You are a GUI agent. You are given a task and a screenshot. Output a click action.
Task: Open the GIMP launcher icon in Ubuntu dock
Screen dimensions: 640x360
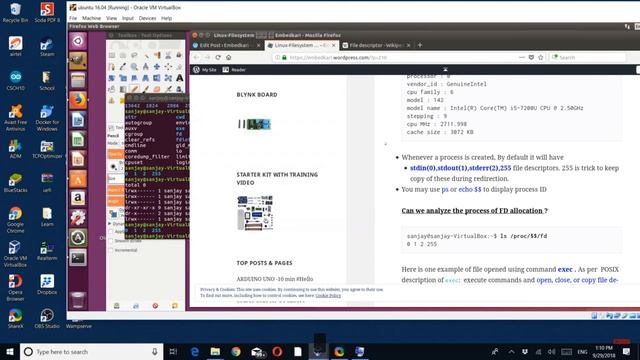click(78, 60)
